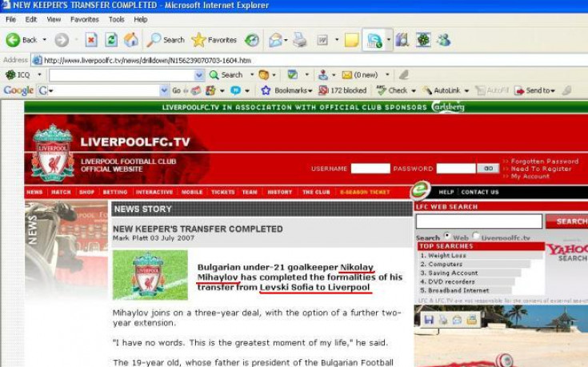The height and width of the screenshot is (367, 588).
Task: Click the buddy figure icon in IE toolbar
Action: (x=444, y=40)
